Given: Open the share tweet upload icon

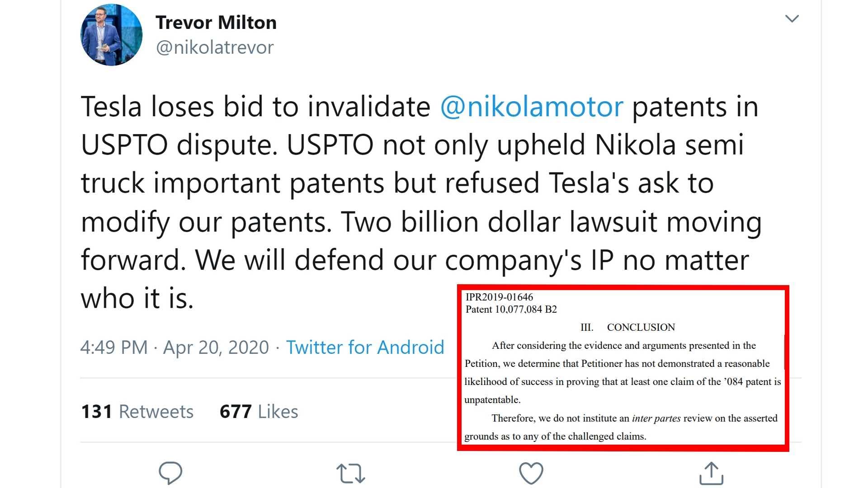Looking at the screenshot, I should 711,473.
